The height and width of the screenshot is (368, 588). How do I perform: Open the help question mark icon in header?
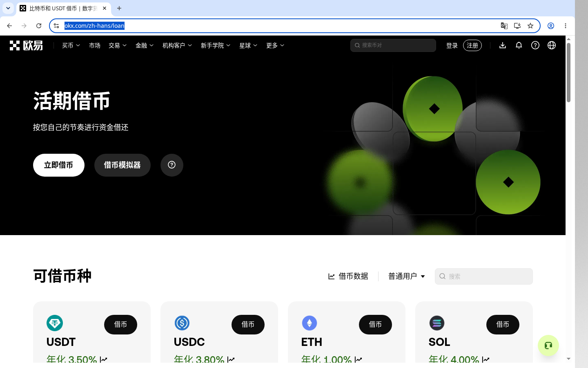tap(535, 45)
